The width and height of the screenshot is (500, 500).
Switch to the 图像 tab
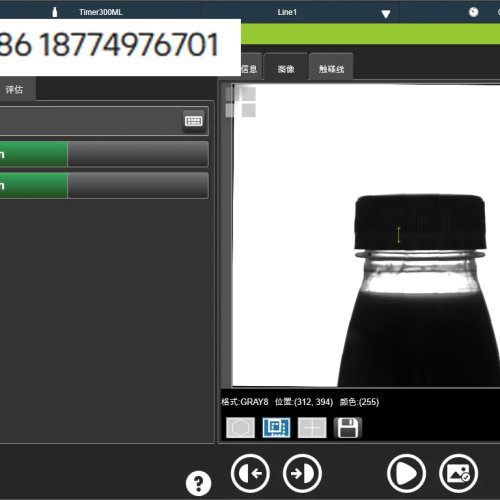tap(286, 68)
